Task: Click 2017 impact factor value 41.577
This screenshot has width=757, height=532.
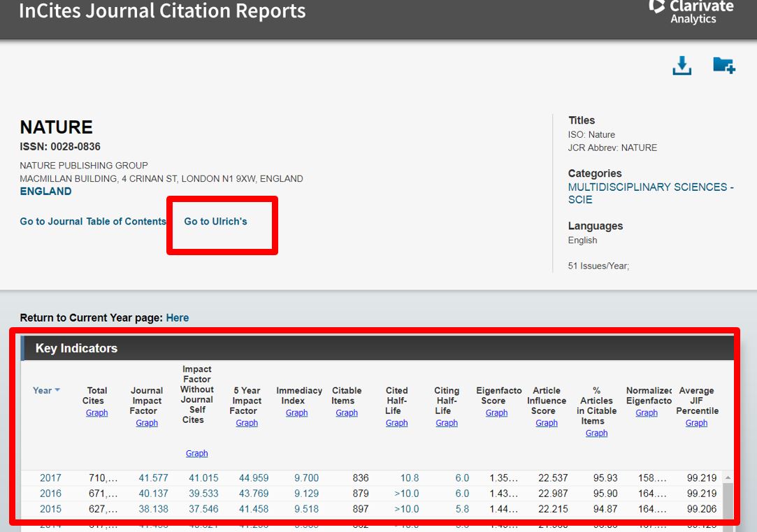Action: (x=153, y=478)
